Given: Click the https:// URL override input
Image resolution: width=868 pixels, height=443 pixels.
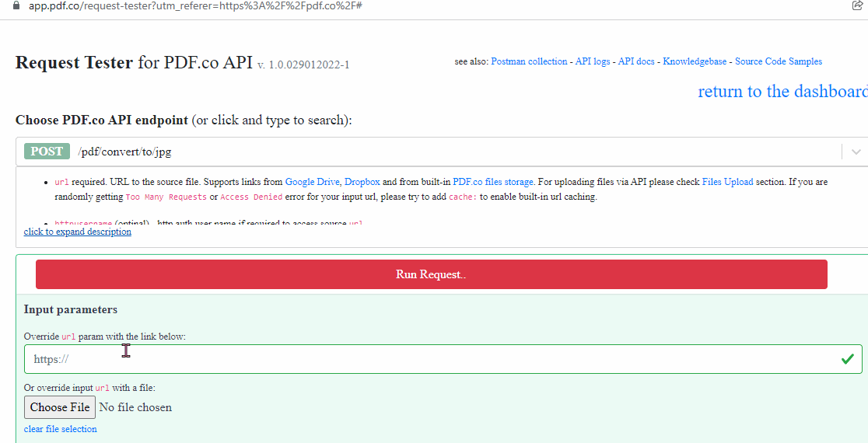Looking at the screenshot, I should [x=443, y=359].
